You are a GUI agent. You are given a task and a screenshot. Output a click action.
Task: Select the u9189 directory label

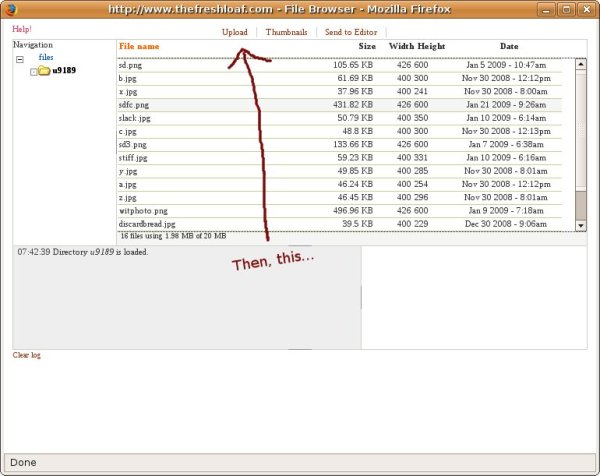tap(66, 71)
